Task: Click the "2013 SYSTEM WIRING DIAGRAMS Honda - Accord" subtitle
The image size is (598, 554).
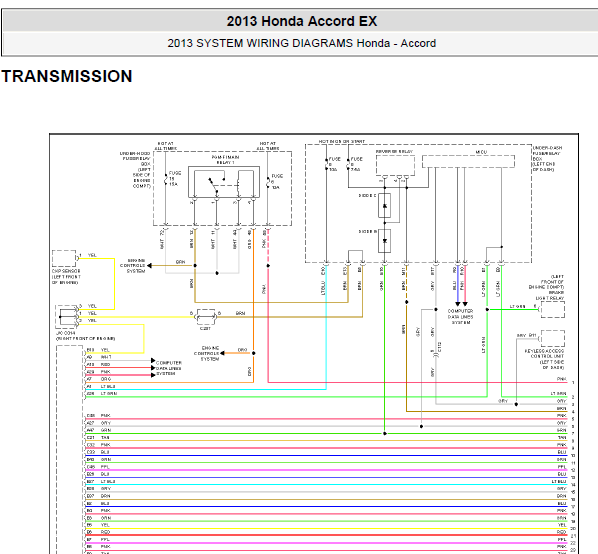Action: (x=301, y=43)
